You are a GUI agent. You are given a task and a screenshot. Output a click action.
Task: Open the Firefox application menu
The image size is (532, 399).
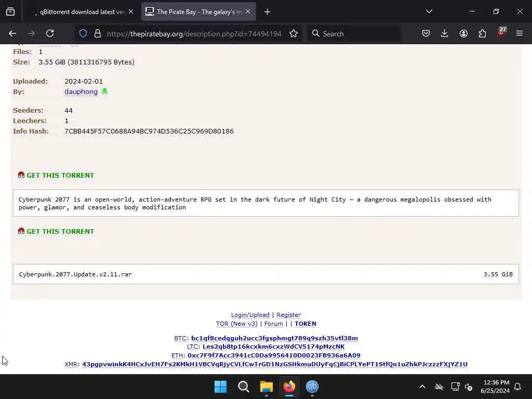[x=520, y=34]
